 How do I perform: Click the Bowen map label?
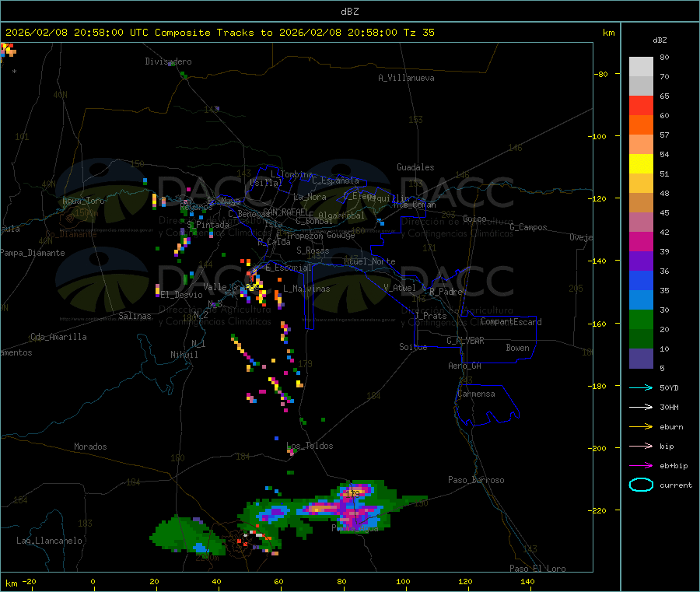point(517,348)
